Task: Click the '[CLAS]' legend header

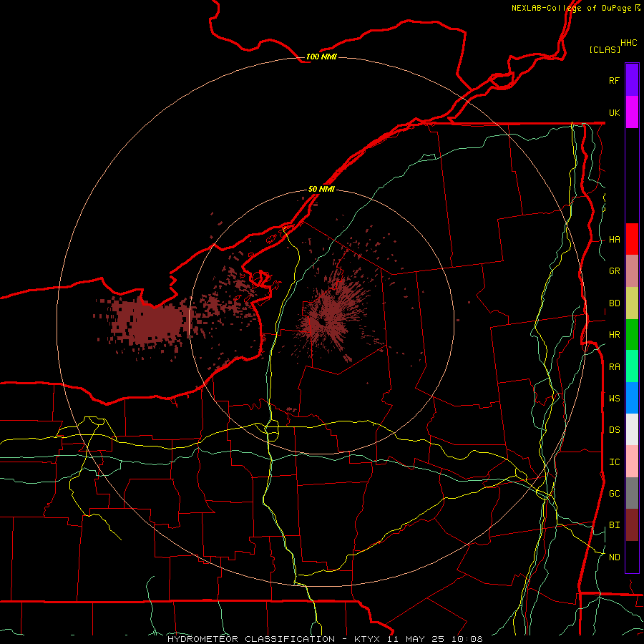Action: click(x=605, y=49)
